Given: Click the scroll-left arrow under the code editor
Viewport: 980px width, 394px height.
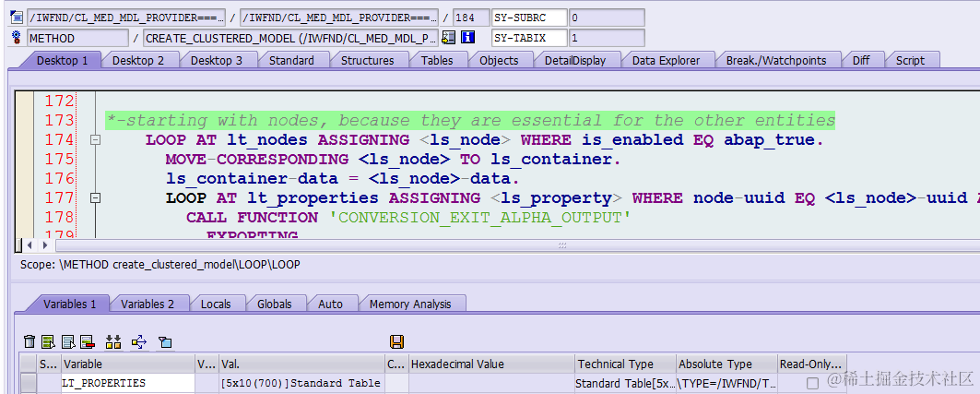Looking at the screenshot, I should (30, 245).
